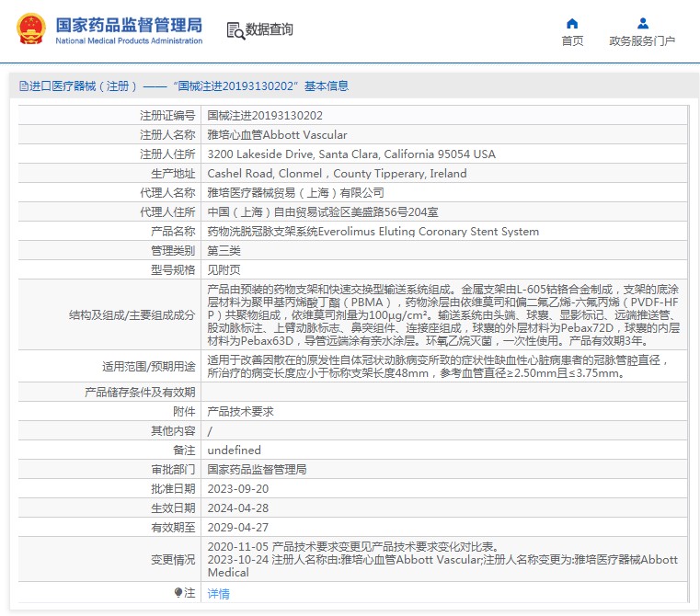Select agent address 美盛路56号204室

point(395,211)
